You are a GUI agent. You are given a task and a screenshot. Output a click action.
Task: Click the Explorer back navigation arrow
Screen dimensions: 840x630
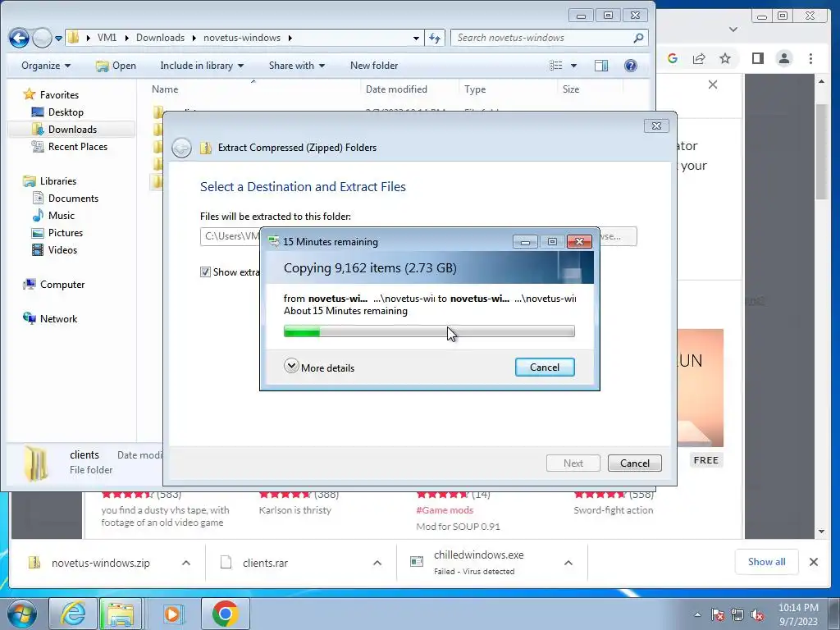[20, 38]
